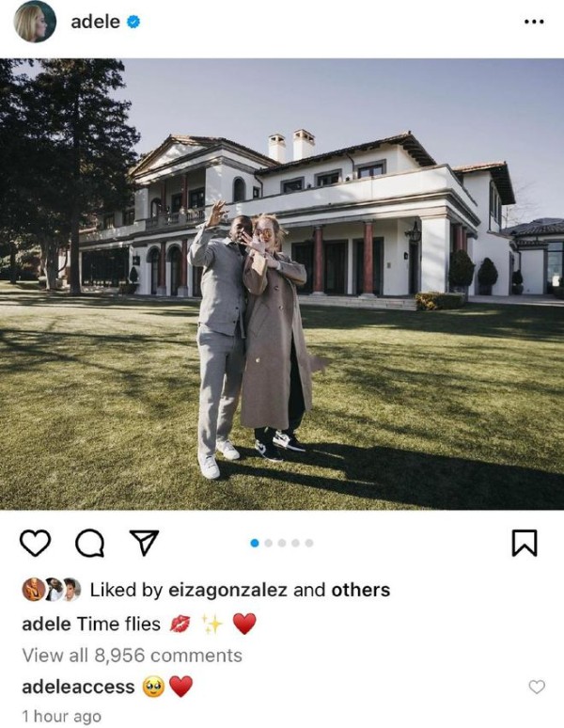This screenshot has width=564, height=728.
Task: Tap the liker avatars cluster
Action: click(52, 590)
